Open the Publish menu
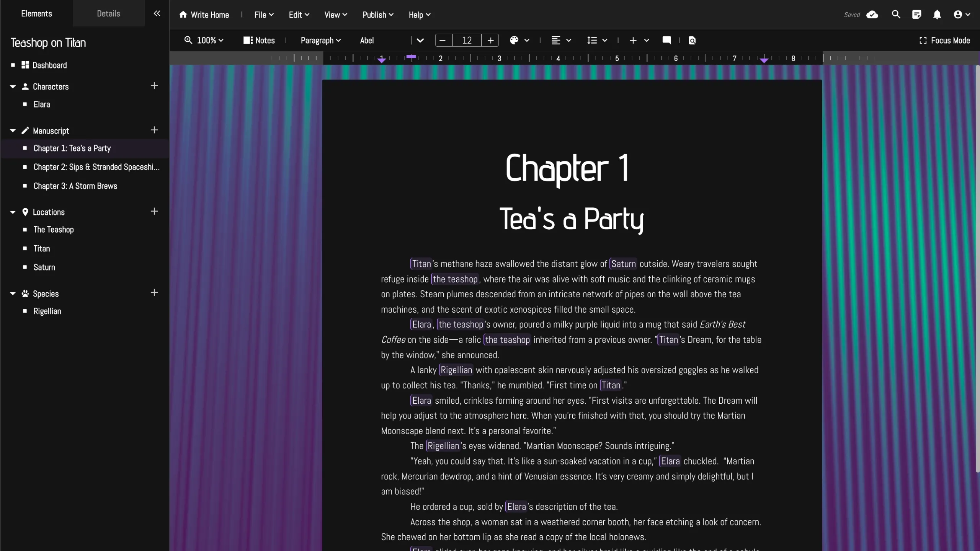Screen dimensions: 980x551 tap(377, 15)
